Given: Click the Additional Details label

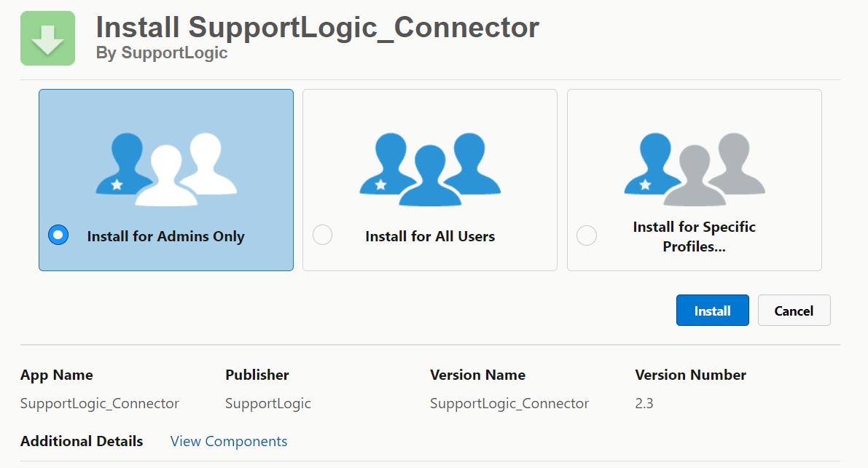Looking at the screenshot, I should 82,442.
